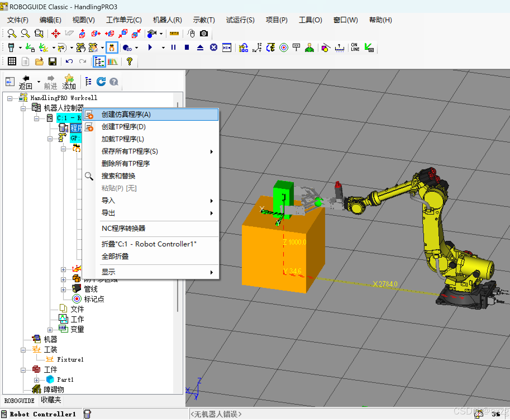Click the zoom out magnifier icon
The width and height of the screenshot is (510, 420).
coord(25,34)
